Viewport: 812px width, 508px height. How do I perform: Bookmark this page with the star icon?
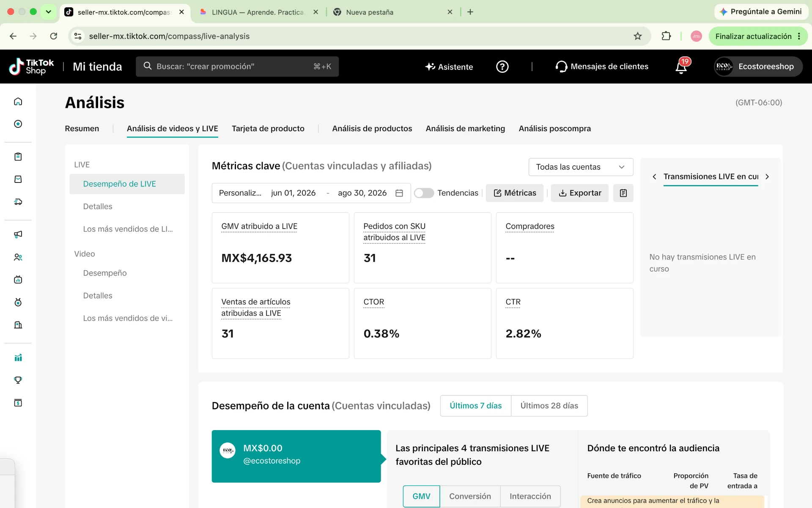(x=637, y=36)
